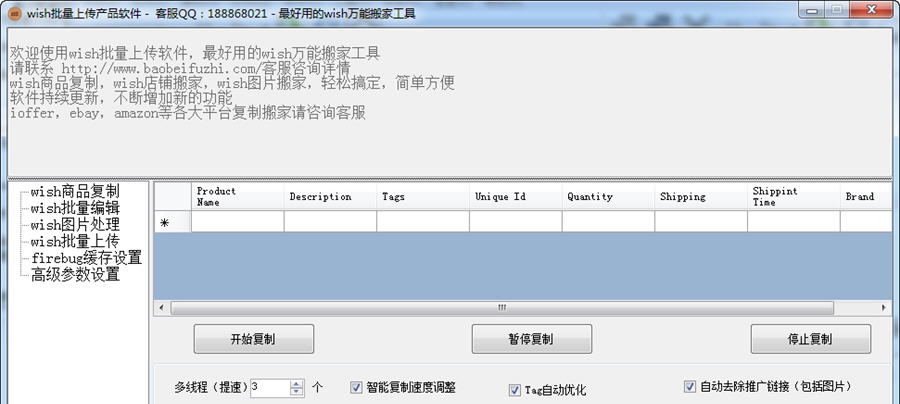900x404 pixels.
Task: Click the table's horizontal scrollbar right arrow
Action: point(884,308)
